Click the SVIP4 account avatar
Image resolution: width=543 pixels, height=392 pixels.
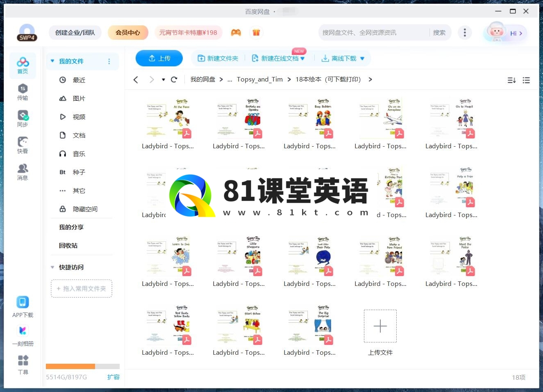(27, 33)
